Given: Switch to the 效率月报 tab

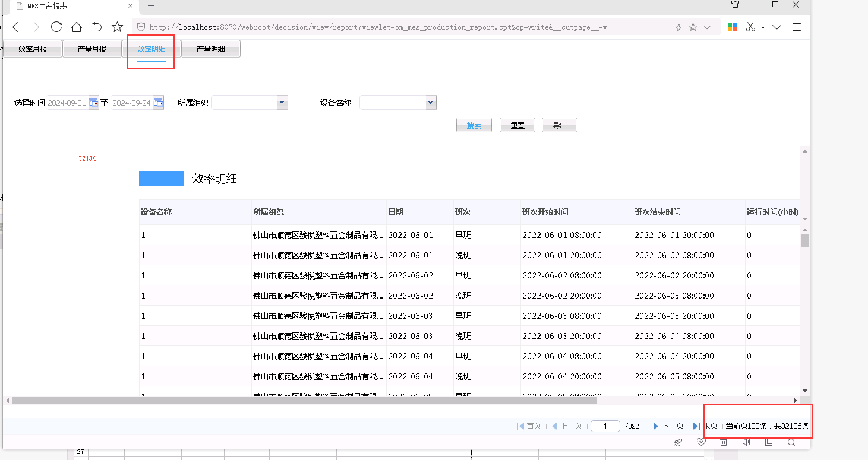Looking at the screenshot, I should (x=33, y=49).
